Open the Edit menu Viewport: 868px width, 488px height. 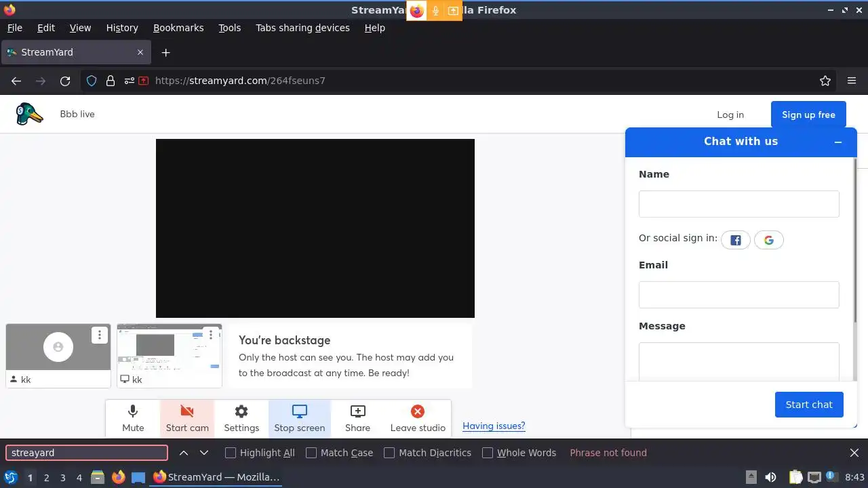point(46,28)
